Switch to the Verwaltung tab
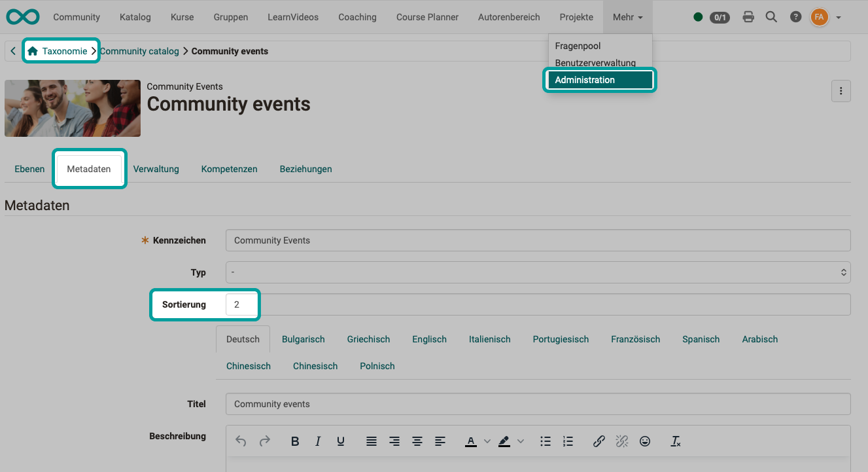Screen dimensions: 868x472 (156, 169)
